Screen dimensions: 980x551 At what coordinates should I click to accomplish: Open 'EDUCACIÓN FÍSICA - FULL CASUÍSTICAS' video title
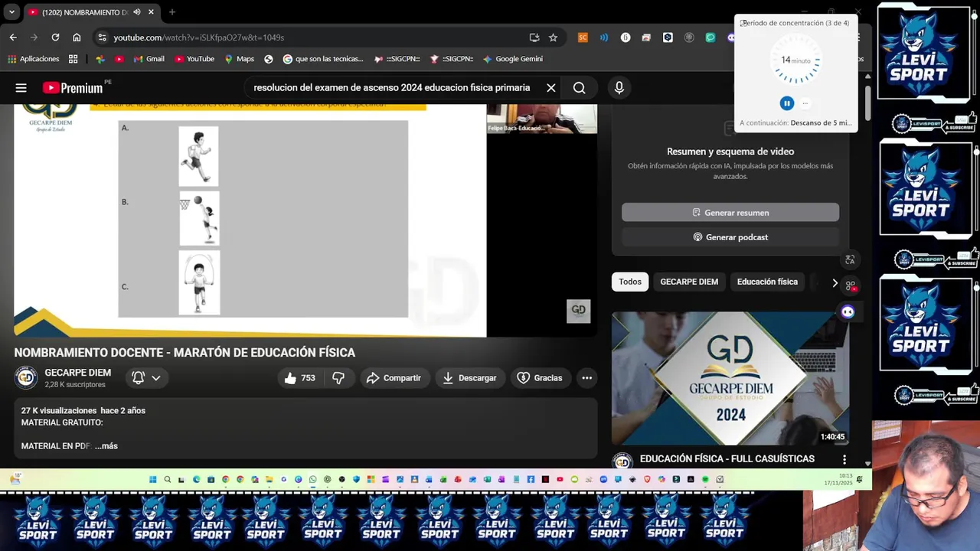pyautogui.click(x=727, y=458)
